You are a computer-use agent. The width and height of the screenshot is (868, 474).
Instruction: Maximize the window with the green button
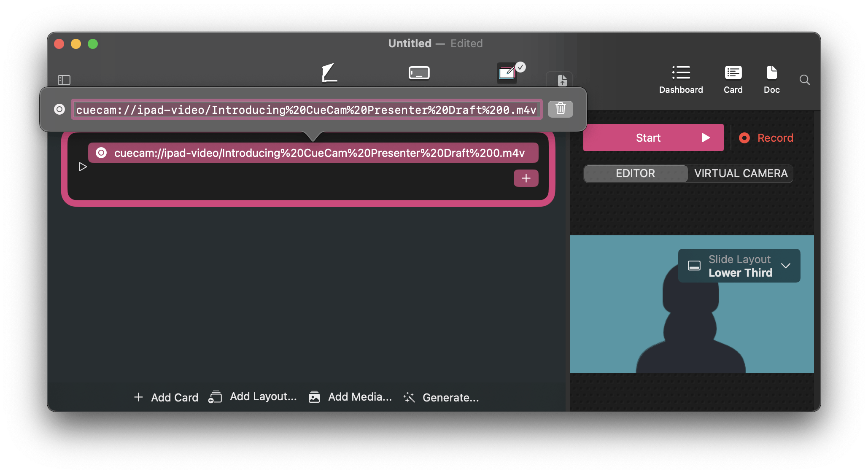tap(93, 44)
